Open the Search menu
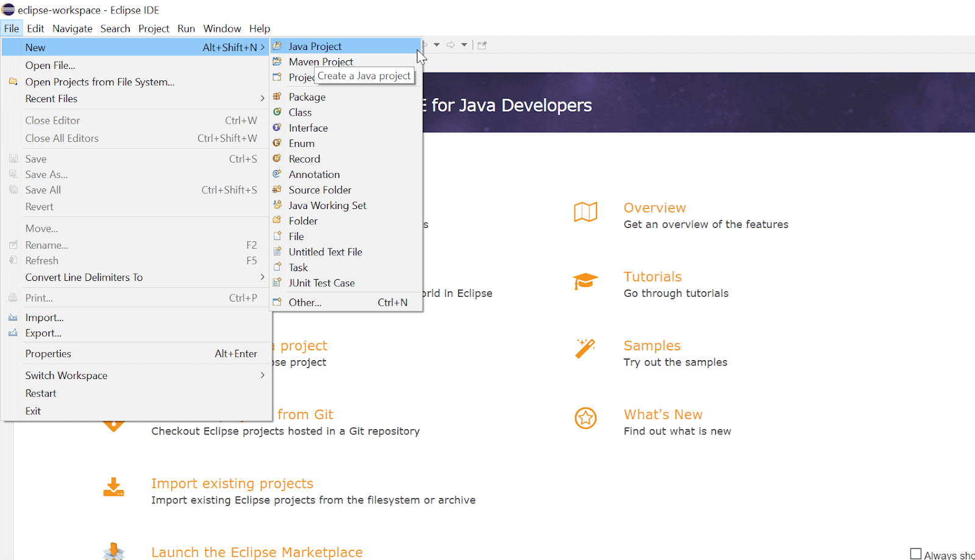This screenshot has height=560, width=975. (x=115, y=29)
